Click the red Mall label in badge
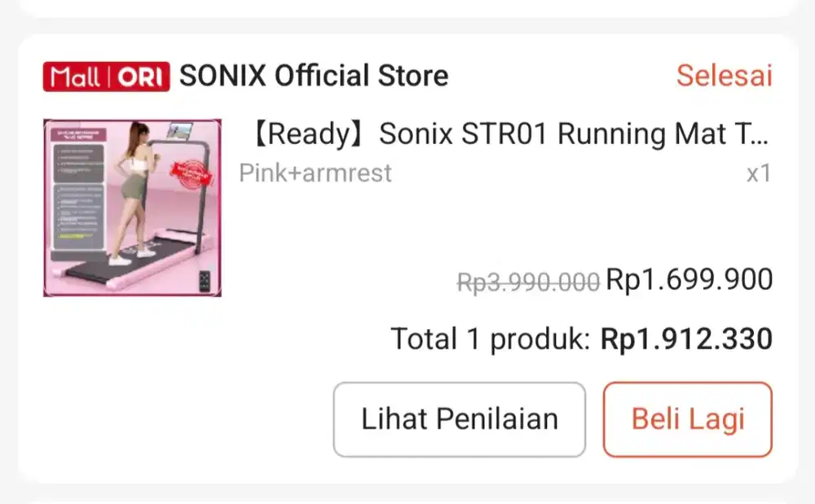This screenshot has width=815, height=504. pos(75,77)
